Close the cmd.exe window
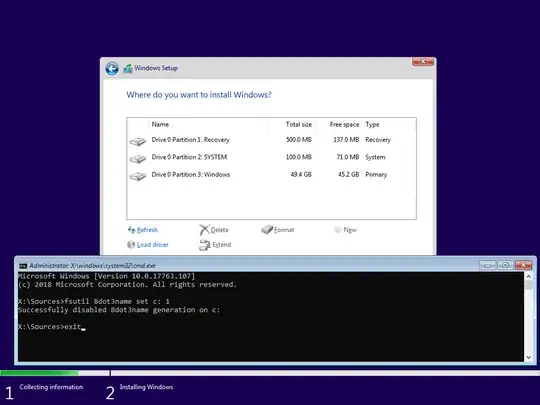 pyautogui.click(x=523, y=265)
